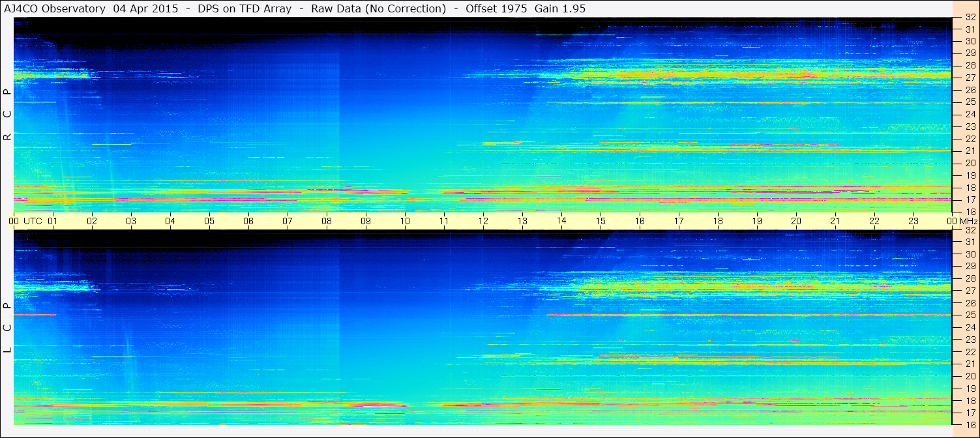Click the 01 hour marker on time axis
Image resolution: width=980 pixels, height=438 pixels.
coord(53,221)
